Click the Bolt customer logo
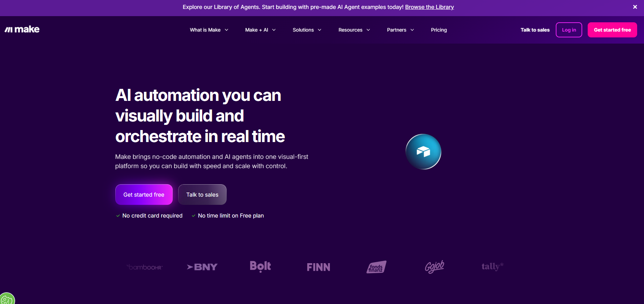Viewport: 644px width, 304px height. click(260, 266)
